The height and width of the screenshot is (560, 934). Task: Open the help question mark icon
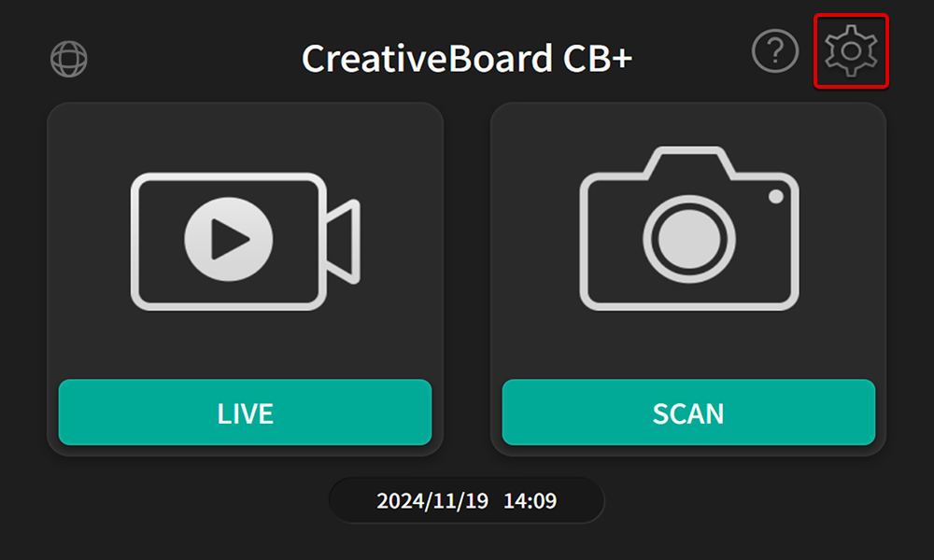775,51
